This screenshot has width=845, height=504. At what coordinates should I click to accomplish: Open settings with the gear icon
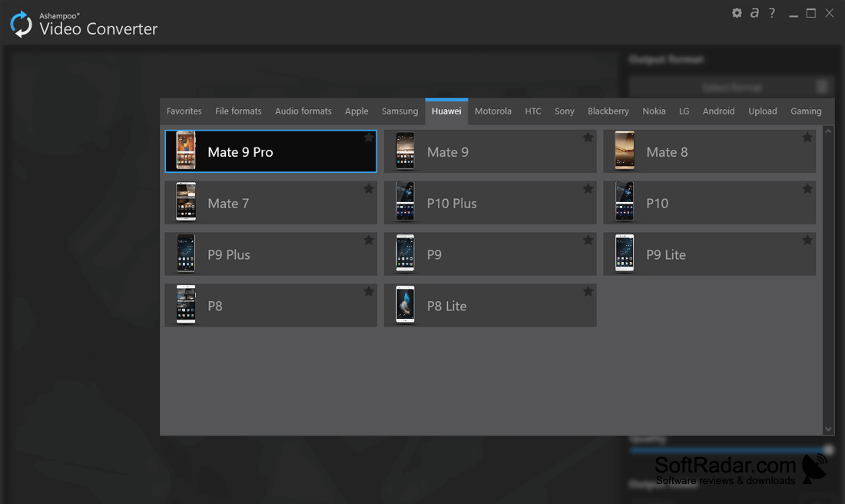[737, 13]
